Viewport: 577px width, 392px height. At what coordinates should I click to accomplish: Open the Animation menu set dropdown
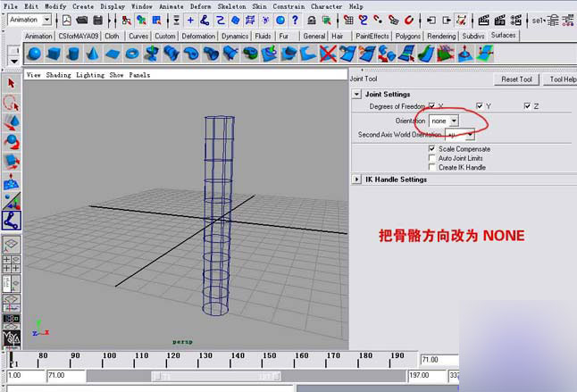29,20
